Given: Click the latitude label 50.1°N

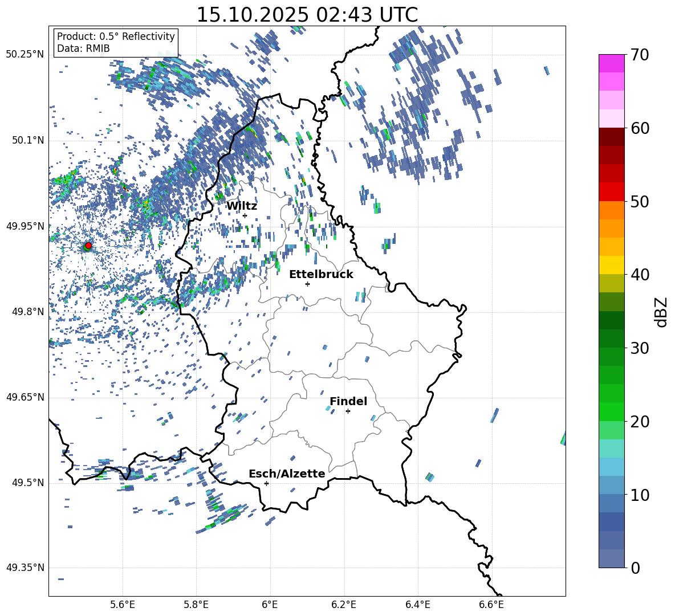Looking at the screenshot, I should point(27,140).
